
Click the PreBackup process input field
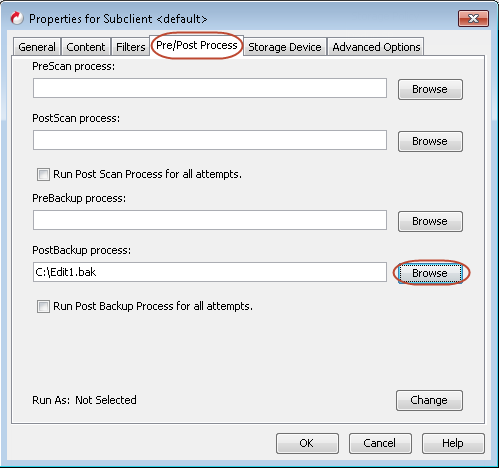tap(210, 220)
